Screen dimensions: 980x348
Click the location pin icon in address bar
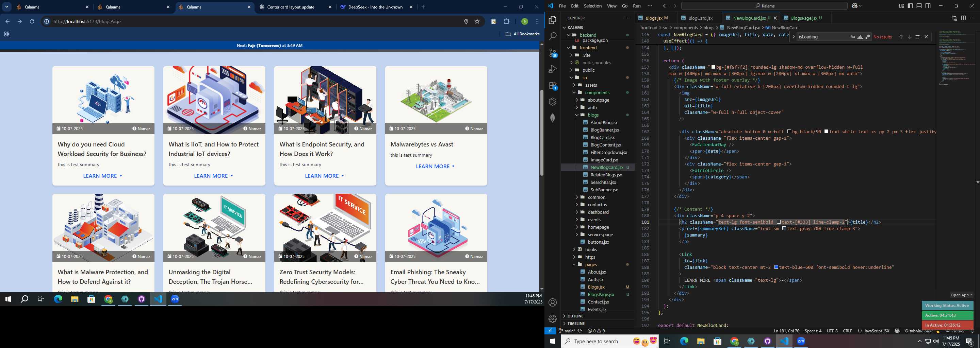tap(466, 22)
